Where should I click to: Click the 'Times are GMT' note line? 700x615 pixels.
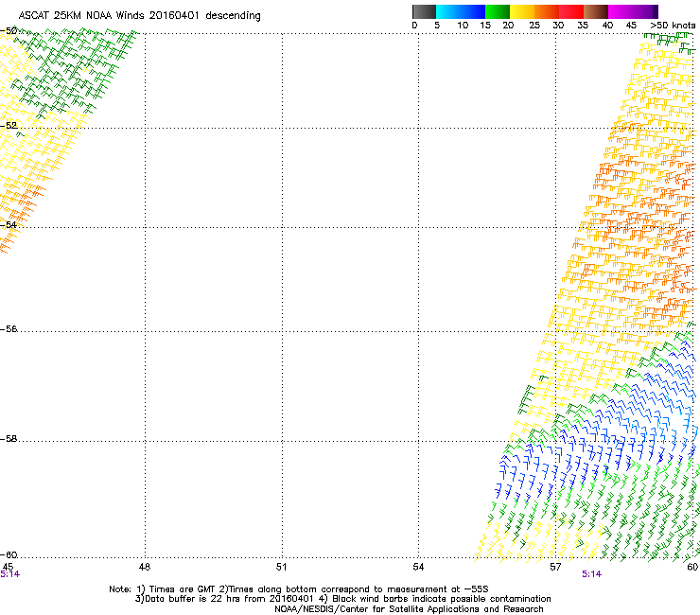click(x=299, y=589)
